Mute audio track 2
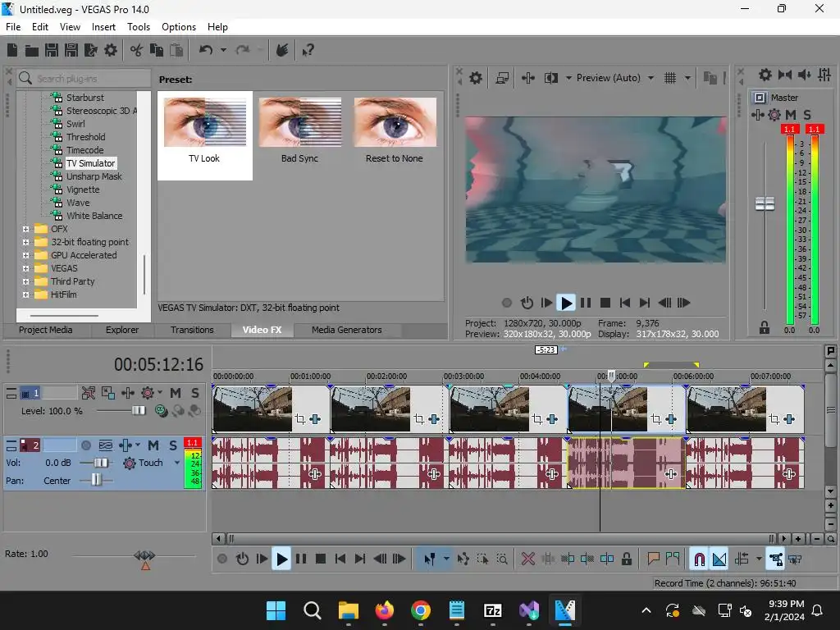This screenshot has height=630, width=840. click(x=153, y=445)
